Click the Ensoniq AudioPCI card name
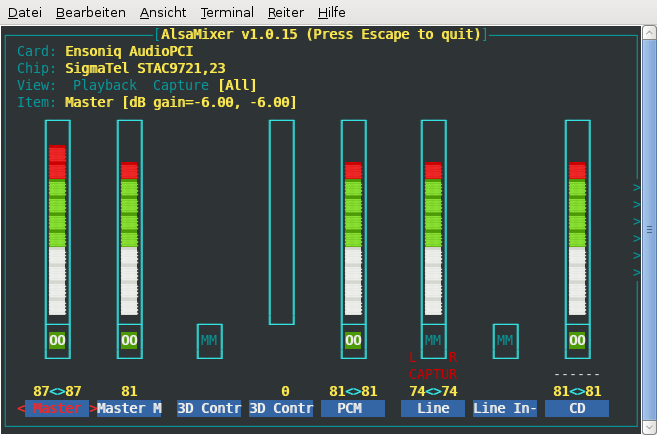Screen dimensions: 657x435 (129, 51)
